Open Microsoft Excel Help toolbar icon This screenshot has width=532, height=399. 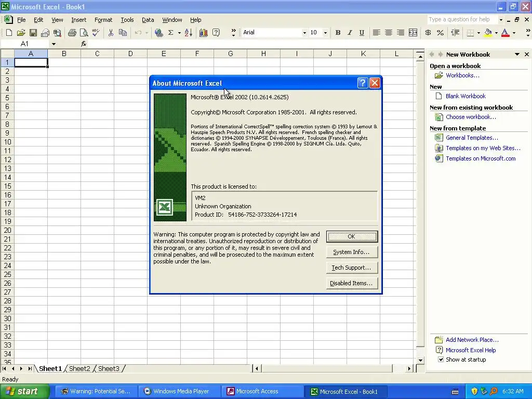coord(216,33)
